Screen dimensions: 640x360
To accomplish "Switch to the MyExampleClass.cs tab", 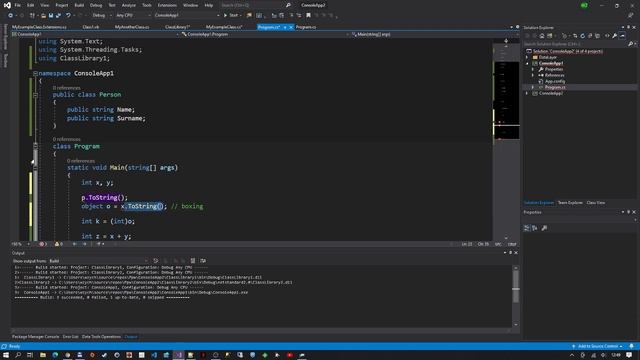I will click(x=224, y=27).
